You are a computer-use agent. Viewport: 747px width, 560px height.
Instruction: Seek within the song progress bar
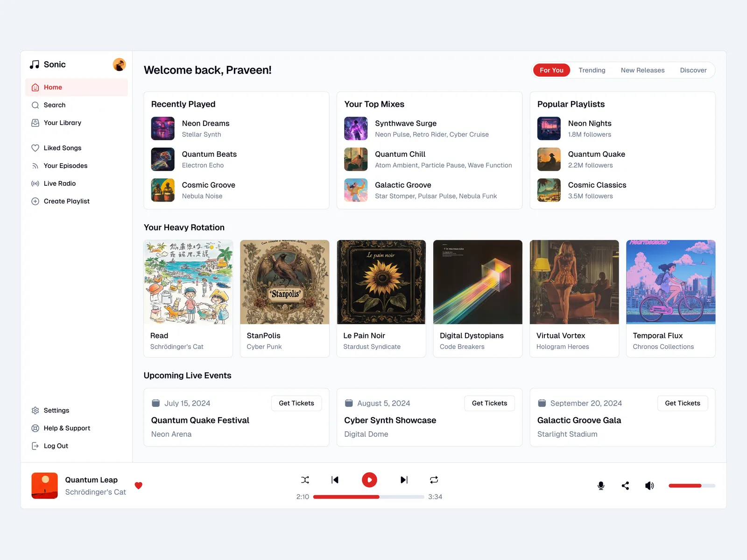(368, 497)
